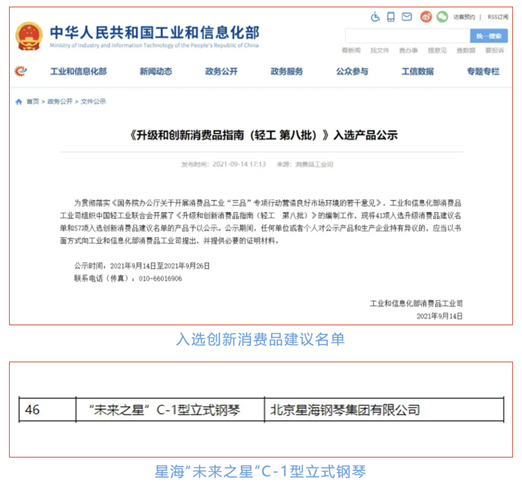
Task: Click the blue 统一搜索 button
Action: pos(489,36)
